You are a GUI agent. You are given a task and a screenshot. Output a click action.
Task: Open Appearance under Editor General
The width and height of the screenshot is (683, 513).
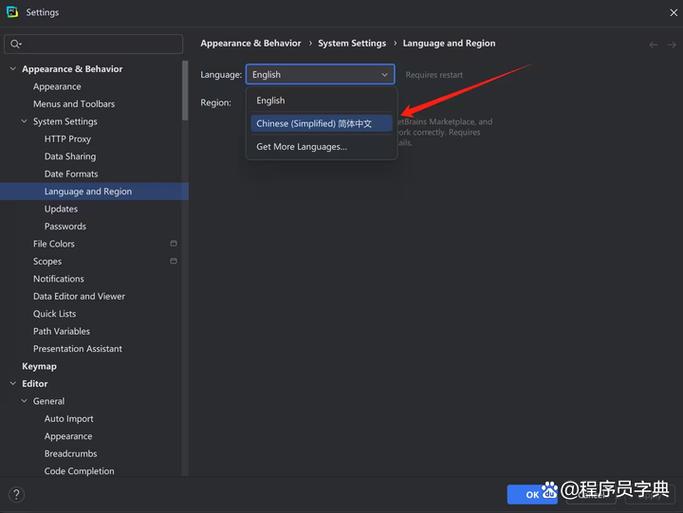(68, 436)
